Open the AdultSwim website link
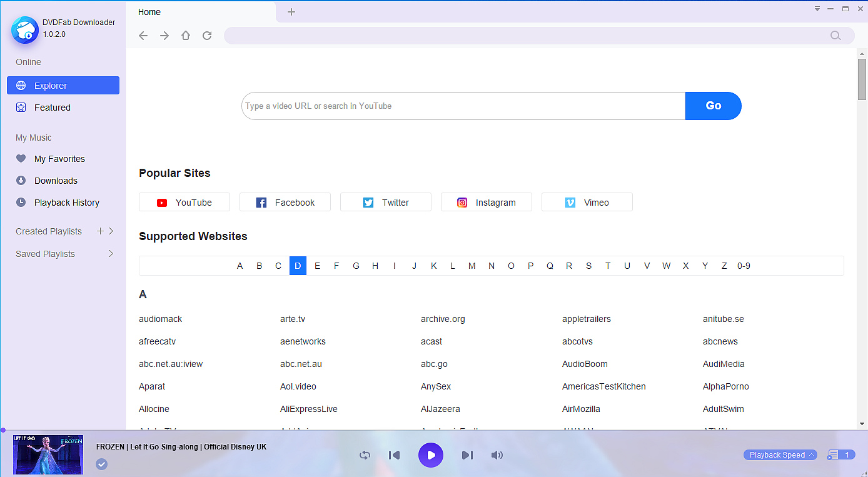This screenshot has width=868, height=477. 724,409
